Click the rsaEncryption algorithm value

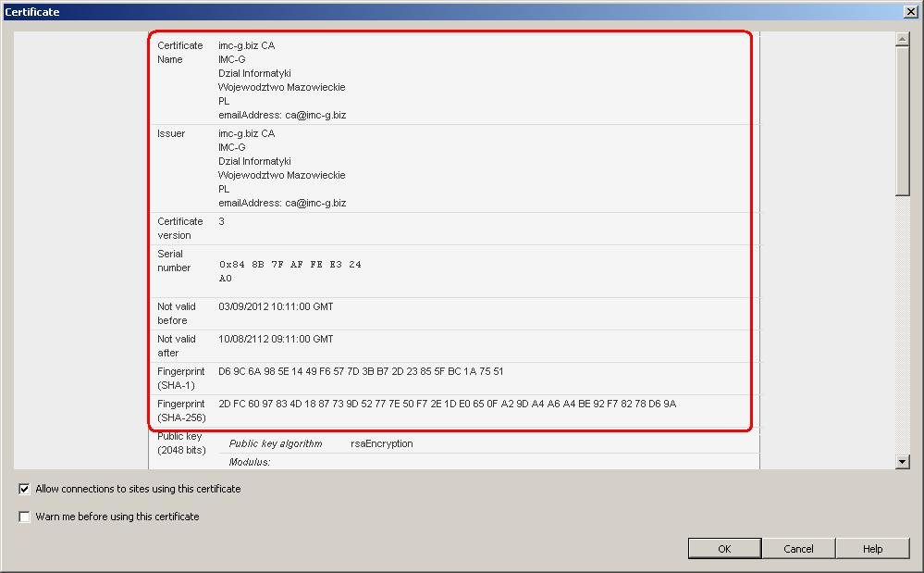tap(381, 443)
